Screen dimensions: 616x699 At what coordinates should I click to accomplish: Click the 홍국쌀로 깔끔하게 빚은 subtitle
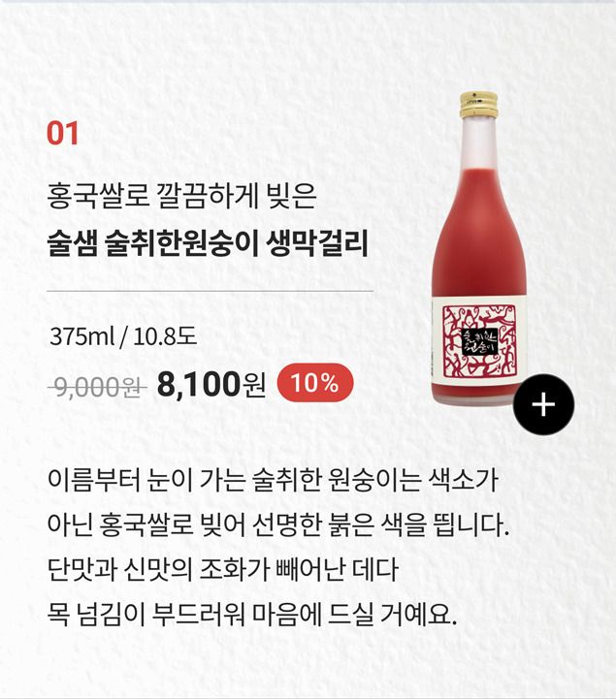point(182,196)
